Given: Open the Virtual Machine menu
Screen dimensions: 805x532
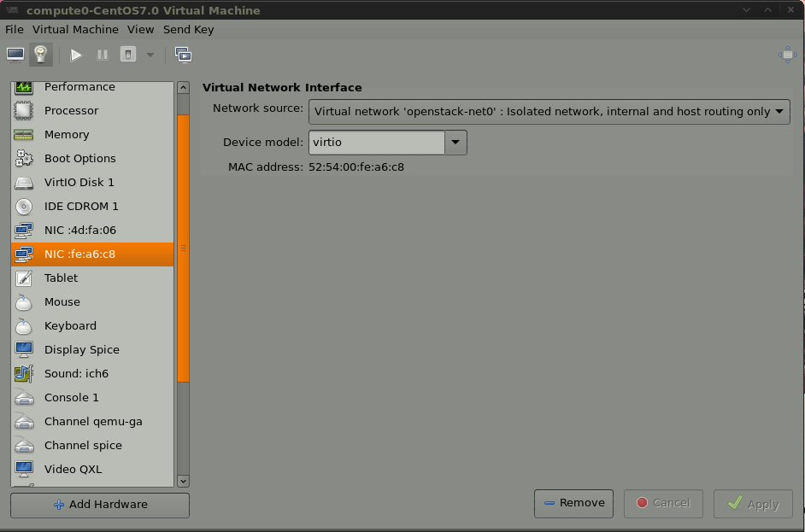Looking at the screenshot, I should (75, 29).
